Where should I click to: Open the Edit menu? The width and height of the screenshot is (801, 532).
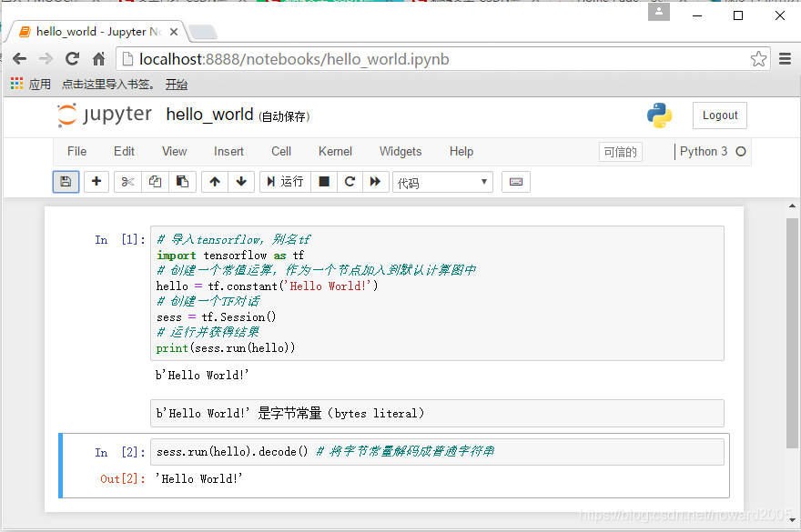point(124,152)
